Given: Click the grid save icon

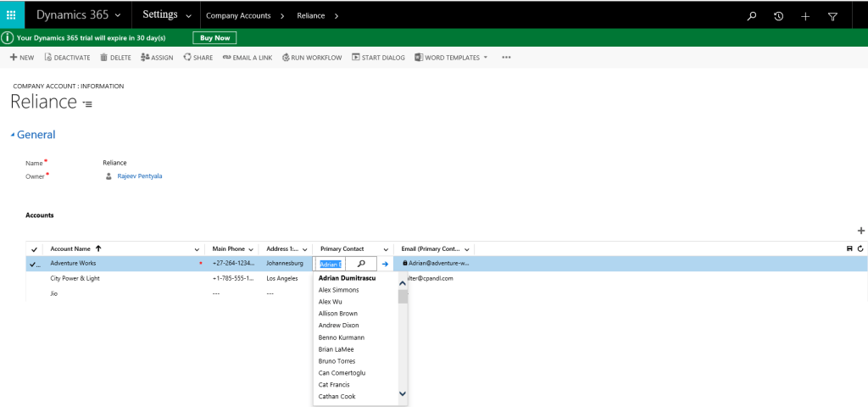Looking at the screenshot, I should point(850,248).
